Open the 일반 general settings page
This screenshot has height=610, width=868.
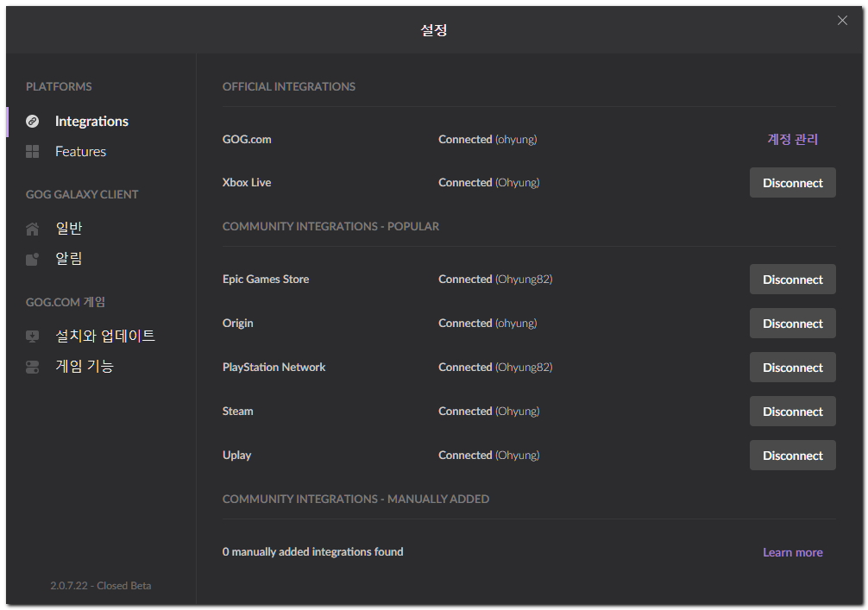click(x=69, y=229)
